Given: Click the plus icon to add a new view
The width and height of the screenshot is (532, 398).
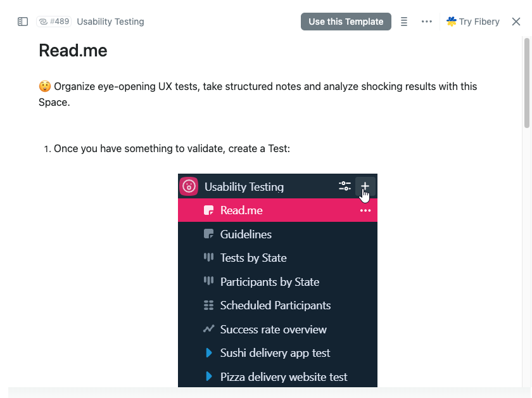Looking at the screenshot, I should coord(365,186).
